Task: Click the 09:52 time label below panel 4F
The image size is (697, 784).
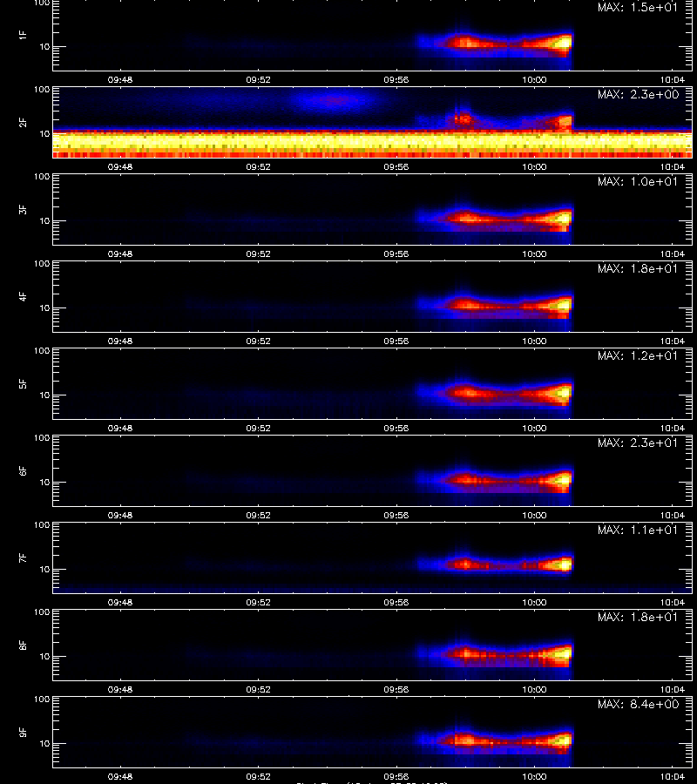Action: (258, 341)
